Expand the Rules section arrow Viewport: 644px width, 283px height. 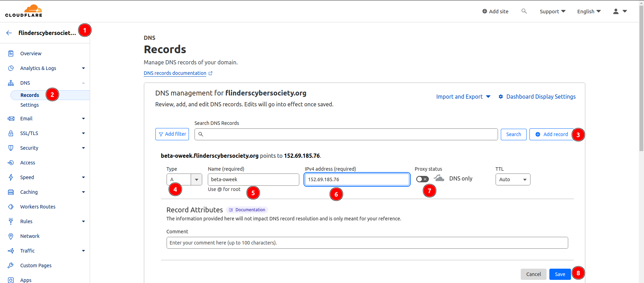tap(83, 221)
